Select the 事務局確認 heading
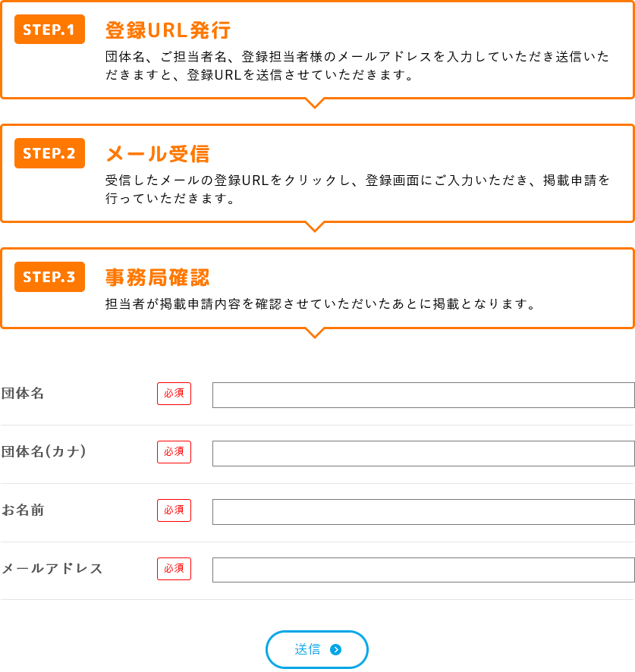This screenshot has height=672, width=635. pos(157,278)
